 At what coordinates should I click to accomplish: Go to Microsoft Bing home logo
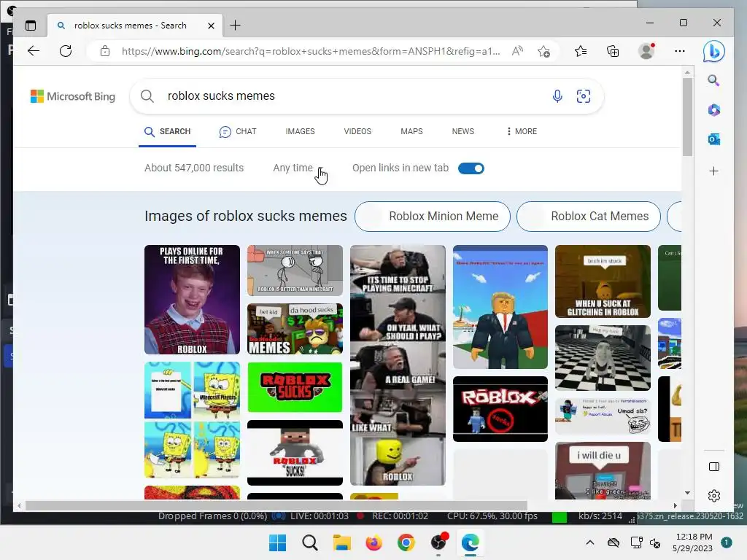73,96
